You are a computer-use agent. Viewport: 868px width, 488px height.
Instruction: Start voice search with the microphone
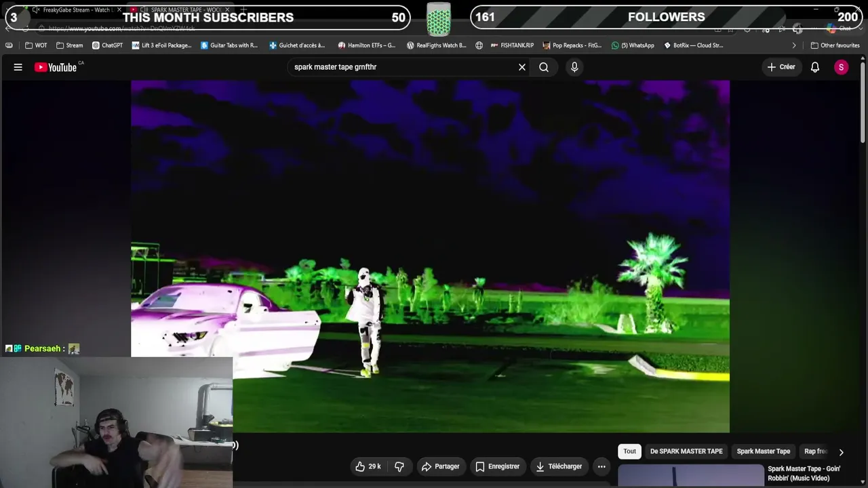click(x=574, y=67)
